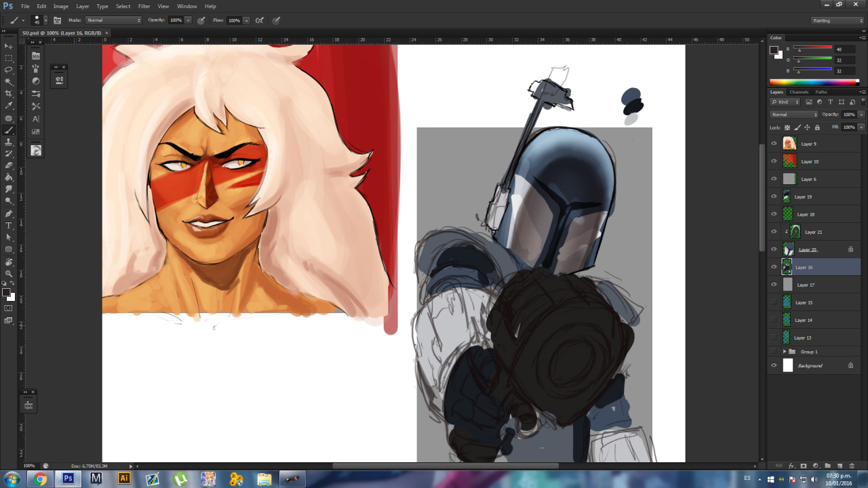Open the File menu
The width and height of the screenshot is (868, 488).
(x=25, y=6)
